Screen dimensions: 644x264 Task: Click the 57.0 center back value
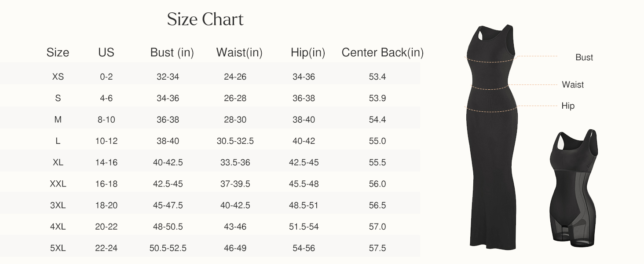tap(377, 227)
